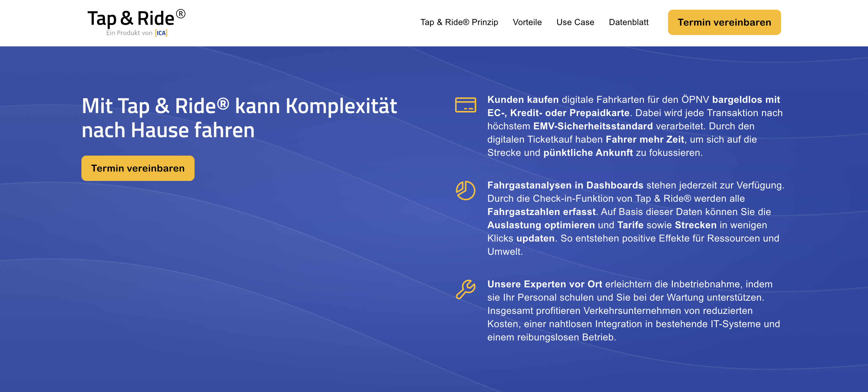The image size is (868, 392).
Task: Click bold EMV-Sicherheitsstandard text
Action: [593, 126]
